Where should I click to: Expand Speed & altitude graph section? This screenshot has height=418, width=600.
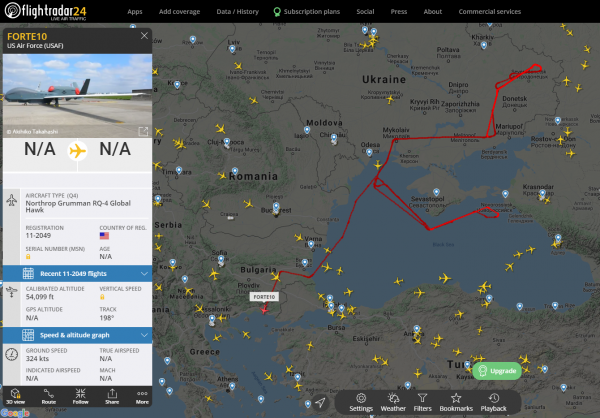[x=78, y=335]
